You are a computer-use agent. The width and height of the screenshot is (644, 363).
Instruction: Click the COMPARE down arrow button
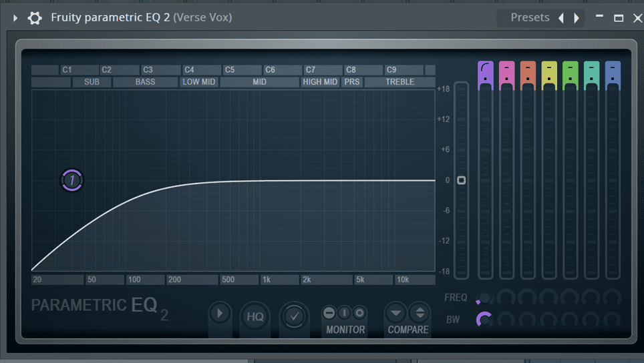pos(396,314)
